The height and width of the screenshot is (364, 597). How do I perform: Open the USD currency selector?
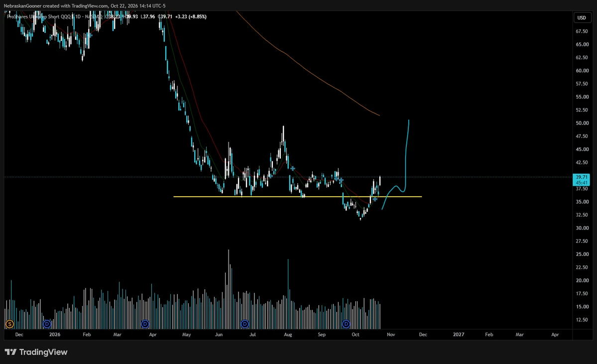coord(582,18)
